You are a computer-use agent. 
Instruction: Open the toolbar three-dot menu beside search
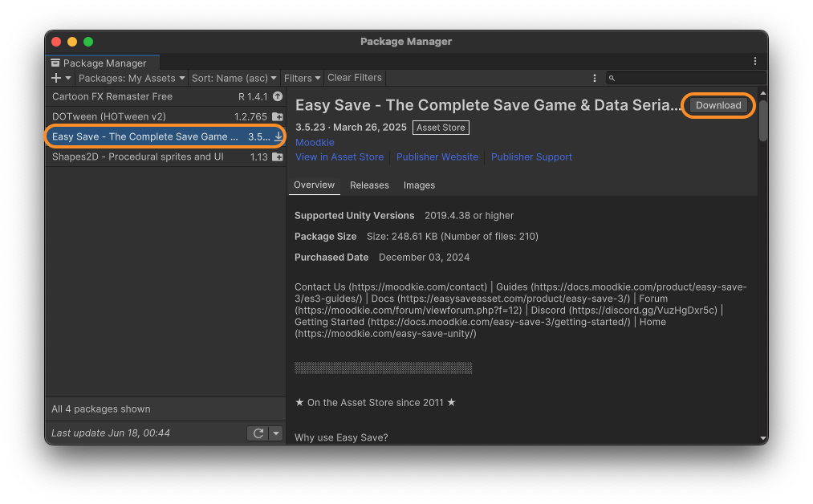tap(594, 79)
